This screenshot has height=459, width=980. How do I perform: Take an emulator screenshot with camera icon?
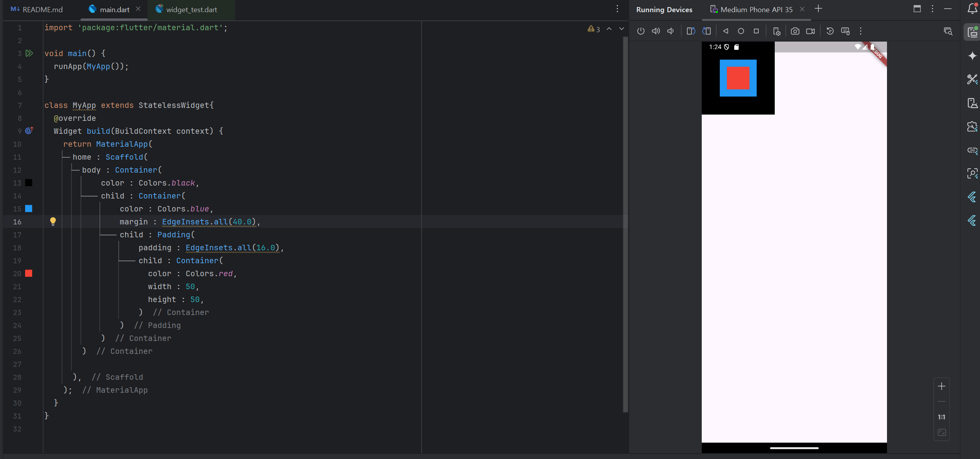coord(795,31)
